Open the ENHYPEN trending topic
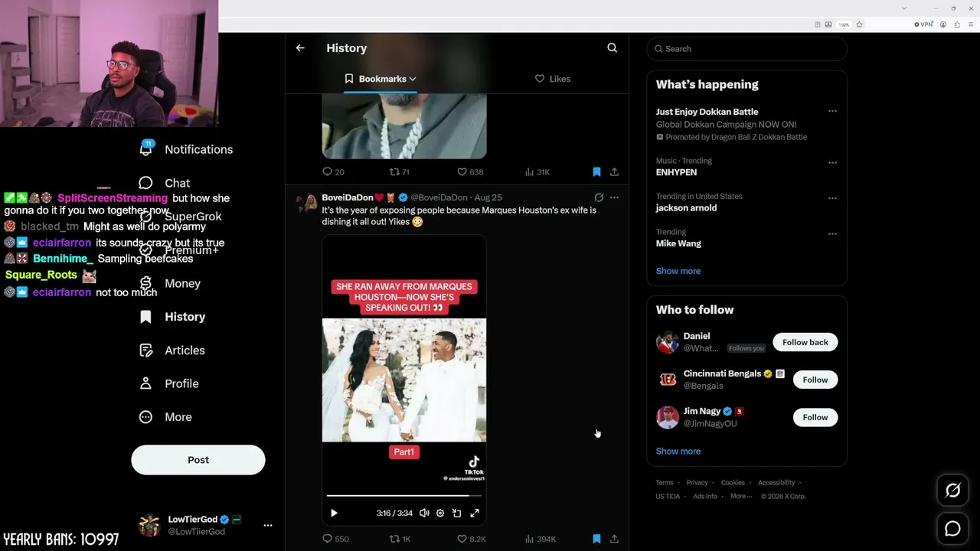The width and height of the screenshot is (980, 551). tap(676, 173)
